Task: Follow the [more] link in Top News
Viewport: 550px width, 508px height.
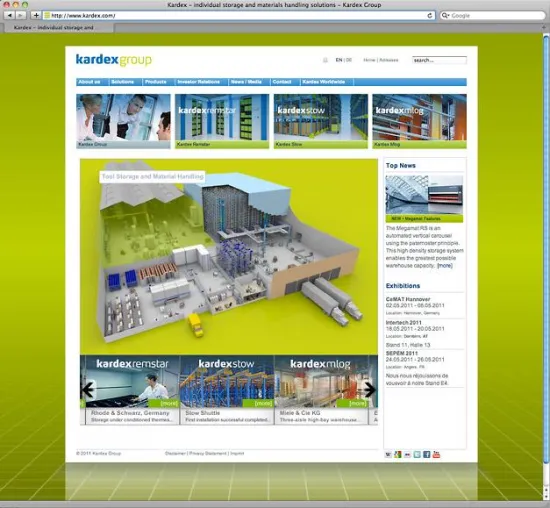Action: [445, 266]
